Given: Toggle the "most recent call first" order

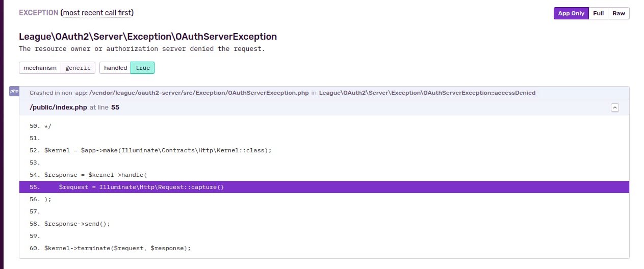Looking at the screenshot, I should click(x=100, y=13).
